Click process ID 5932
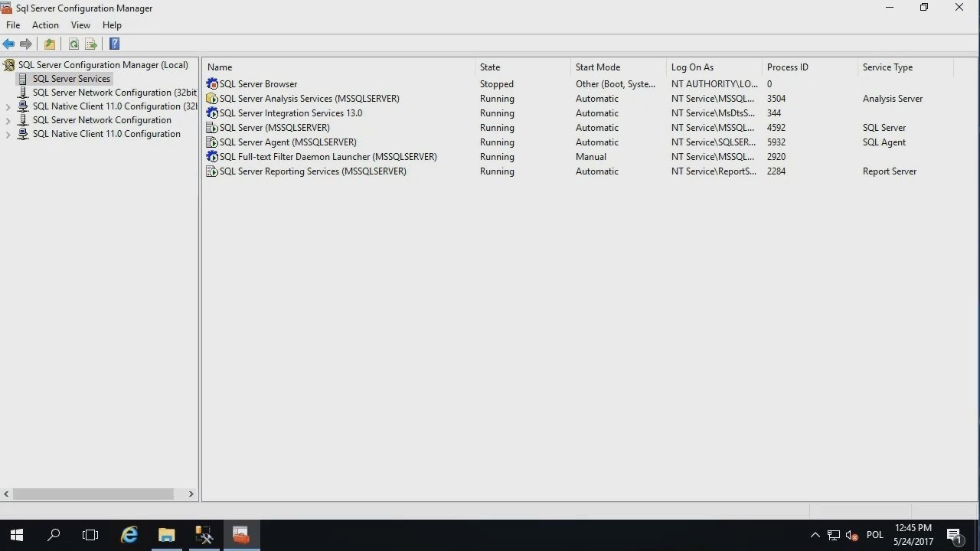This screenshot has width=980, height=551. [776, 142]
